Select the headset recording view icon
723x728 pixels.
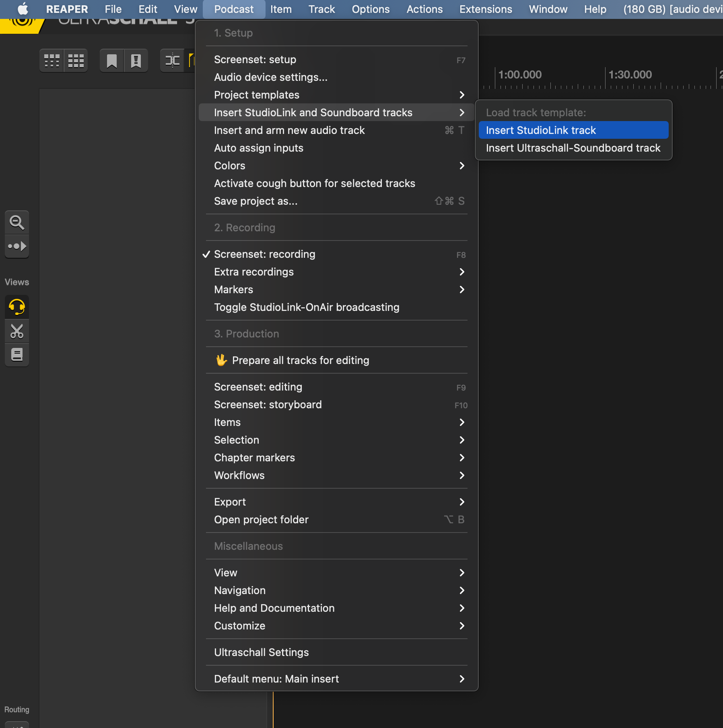click(x=17, y=307)
